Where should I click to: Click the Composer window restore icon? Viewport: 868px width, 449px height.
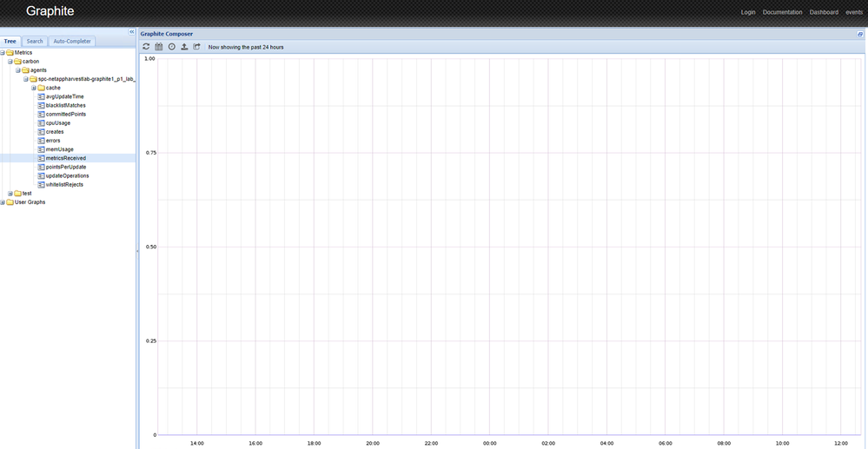point(860,34)
